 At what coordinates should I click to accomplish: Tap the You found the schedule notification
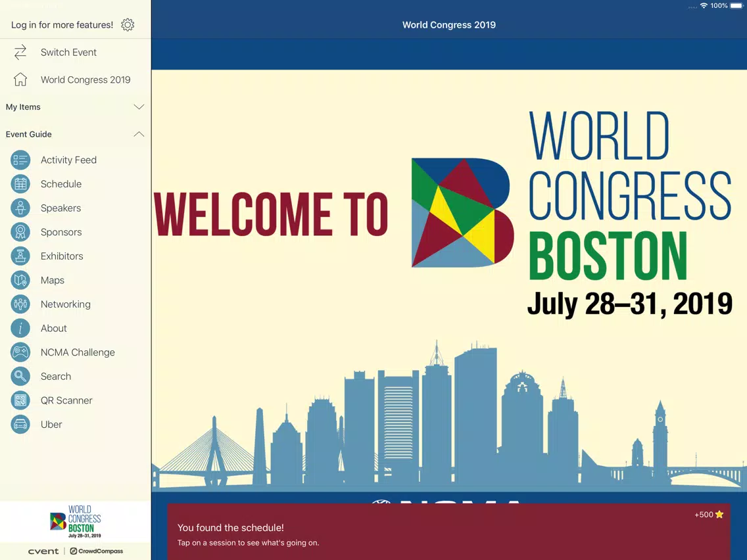pyautogui.click(x=448, y=532)
